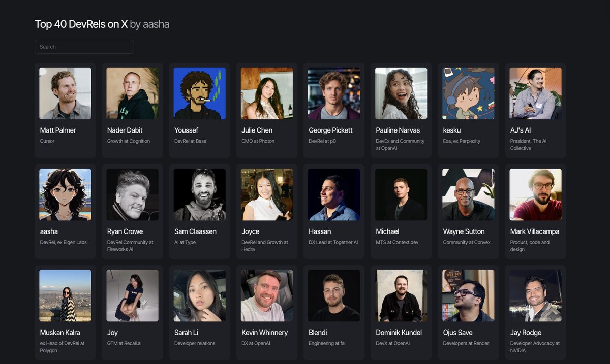610x364 pixels.
Task: Open Nader Dabit's profile photo
Action: click(132, 93)
